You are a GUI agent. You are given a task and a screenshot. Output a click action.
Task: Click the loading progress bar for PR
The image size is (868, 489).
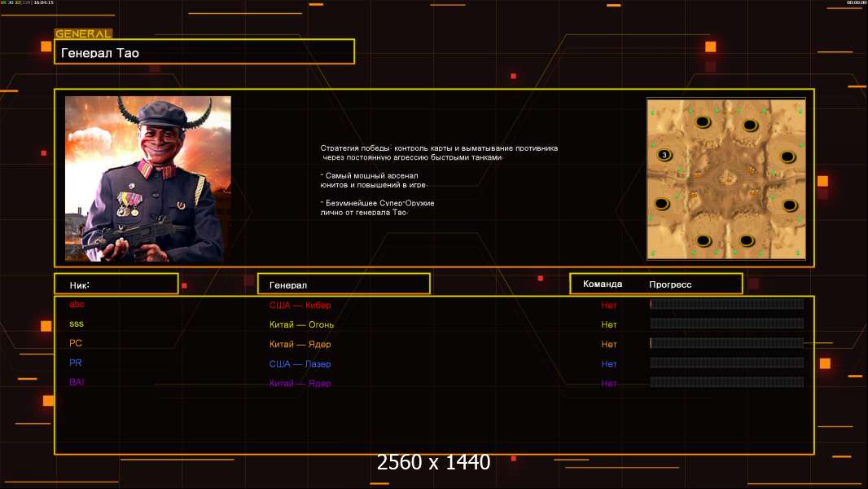[x=727, y=363]
